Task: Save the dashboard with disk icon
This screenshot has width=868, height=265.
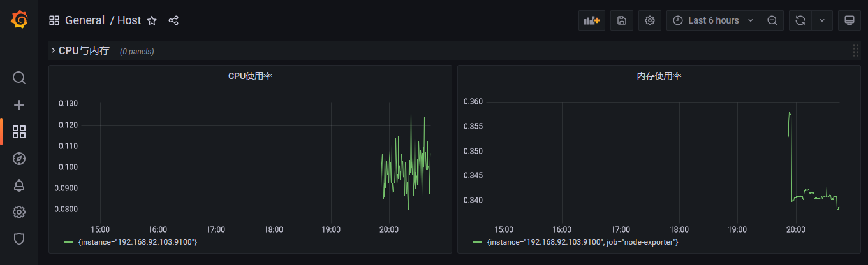Action: tap(622, 20)
